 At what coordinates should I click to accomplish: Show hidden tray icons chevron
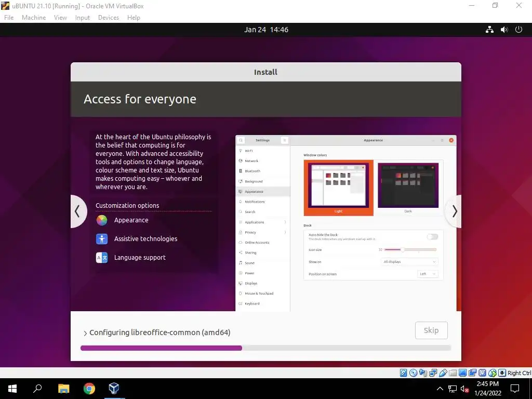click(440, 389)
